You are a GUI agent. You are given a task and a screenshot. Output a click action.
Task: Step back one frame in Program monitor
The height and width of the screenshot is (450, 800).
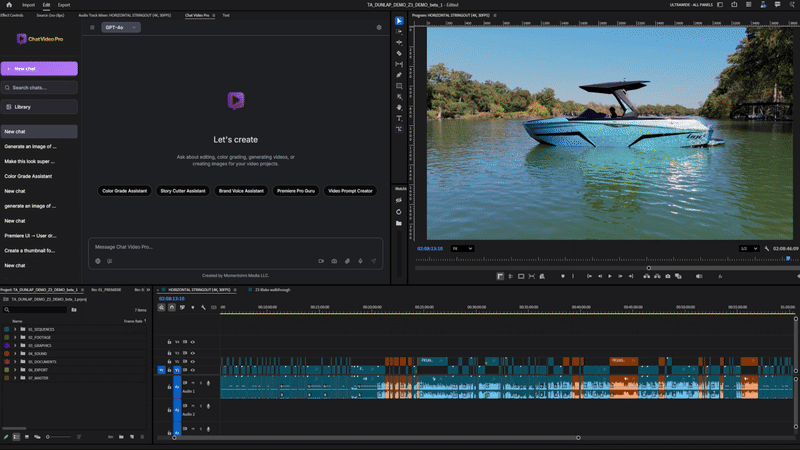point(600,277)
